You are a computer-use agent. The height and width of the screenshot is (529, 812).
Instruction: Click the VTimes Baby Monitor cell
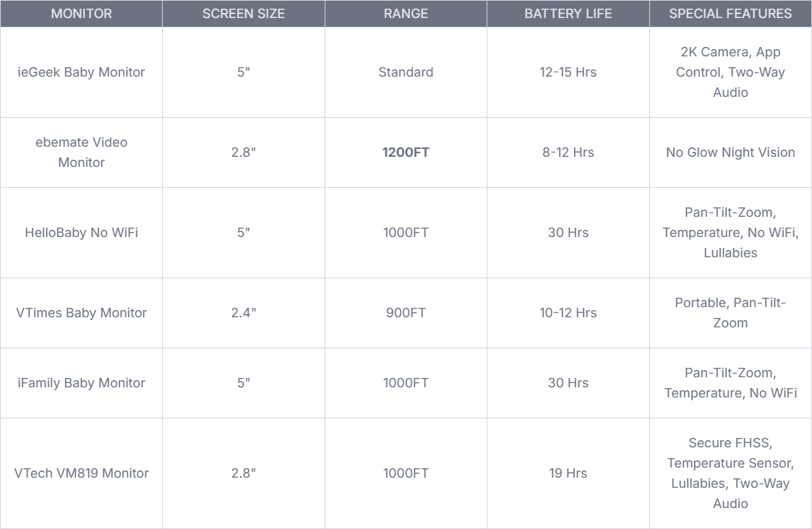pos(81,313)
